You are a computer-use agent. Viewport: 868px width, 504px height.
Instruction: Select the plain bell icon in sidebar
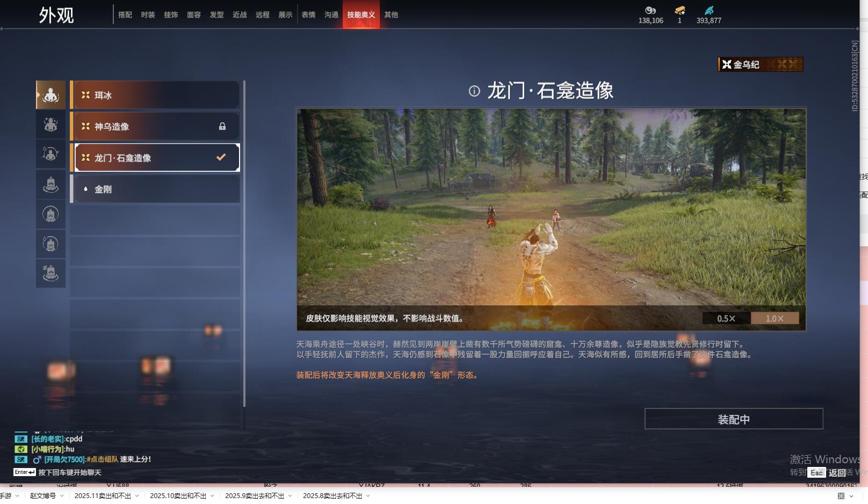(x=50, y=185)
